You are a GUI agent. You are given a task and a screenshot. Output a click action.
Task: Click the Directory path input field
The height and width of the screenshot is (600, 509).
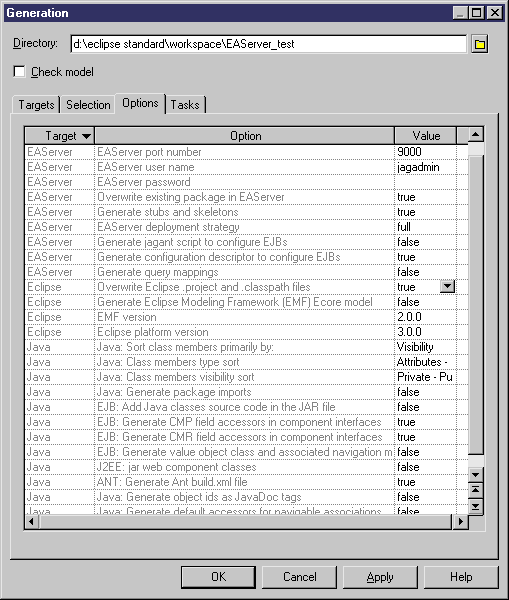[268, 44]
